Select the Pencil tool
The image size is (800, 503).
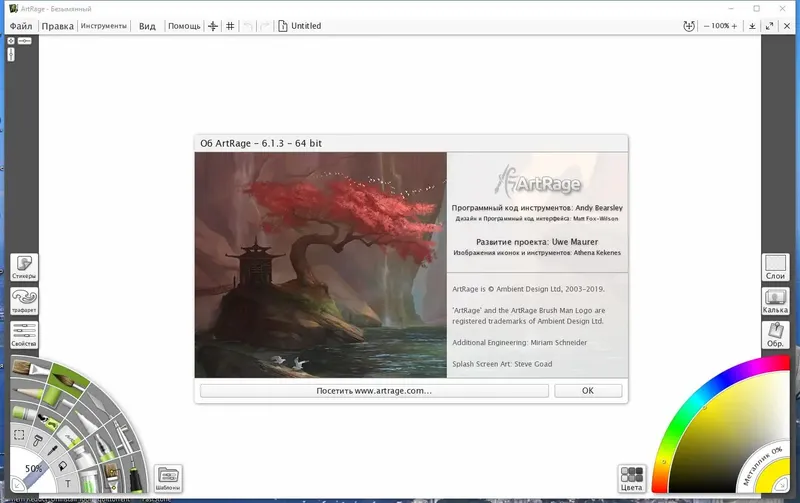27,391
